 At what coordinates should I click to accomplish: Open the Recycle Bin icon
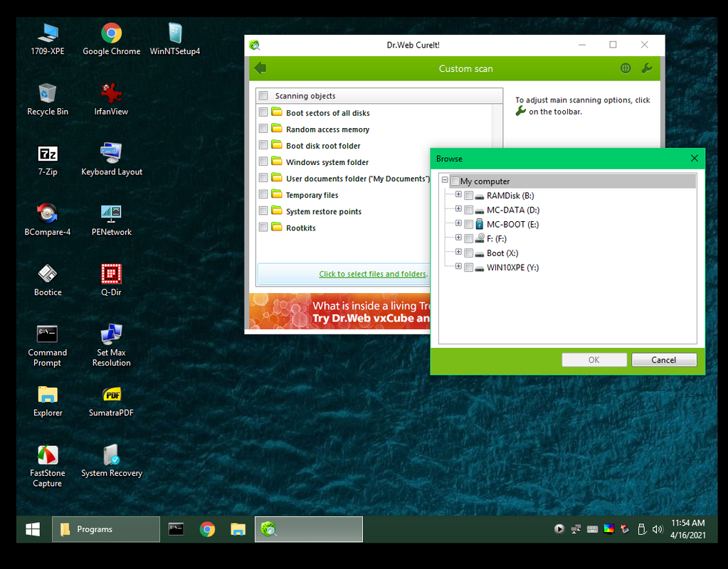(48, 100)
